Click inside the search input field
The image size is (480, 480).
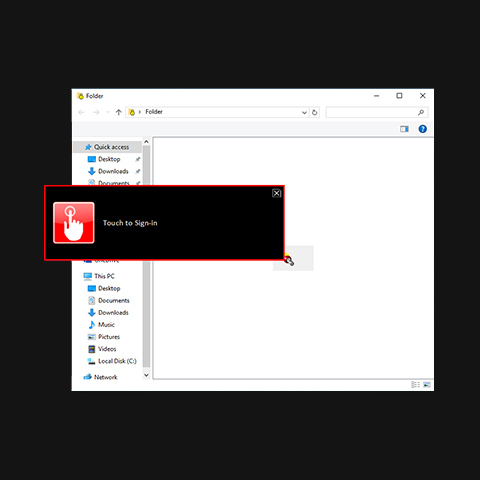pyautogui.click(x=371, y=112)
